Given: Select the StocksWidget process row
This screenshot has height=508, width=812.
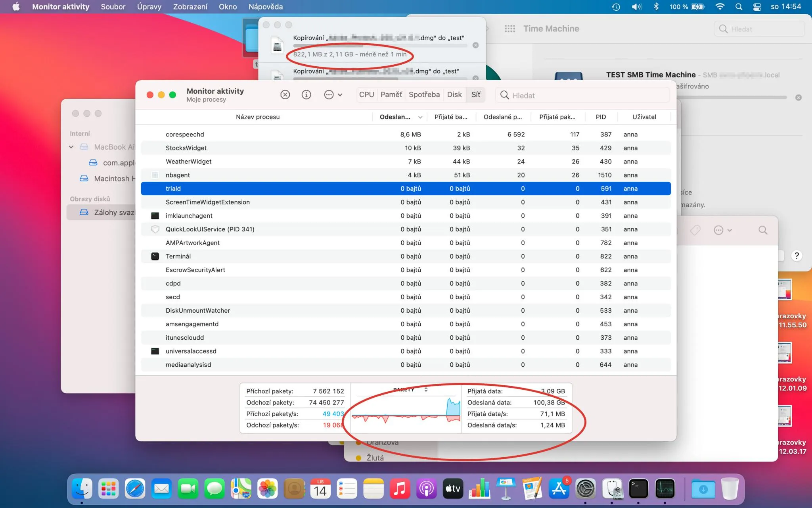Looking at the screenshot, I should point(406,148).
